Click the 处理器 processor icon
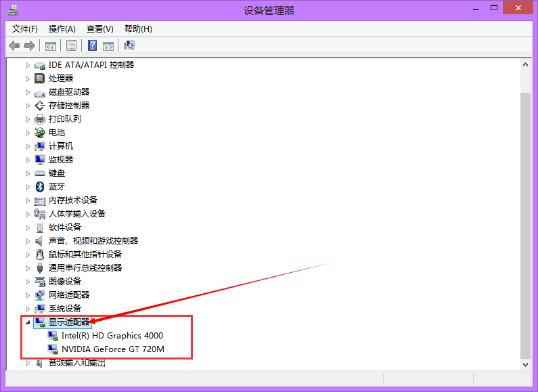 pyautogui.click(x=40, y=79)
